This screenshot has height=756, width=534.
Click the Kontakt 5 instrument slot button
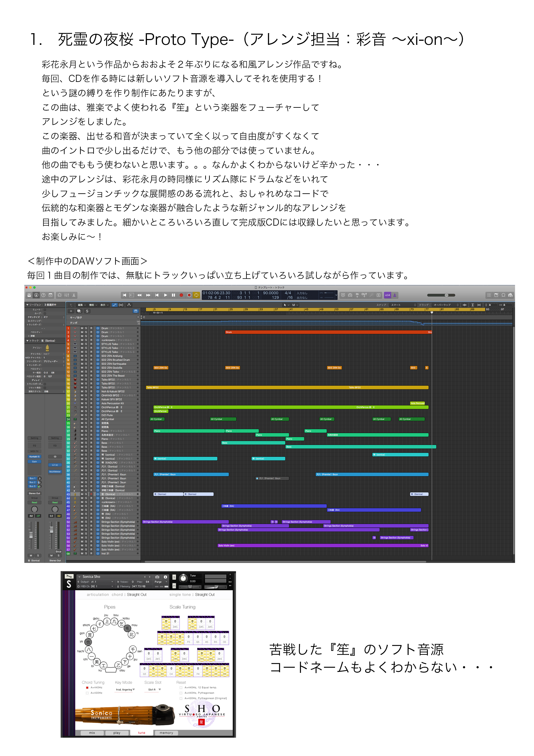[x=34, y=457]
